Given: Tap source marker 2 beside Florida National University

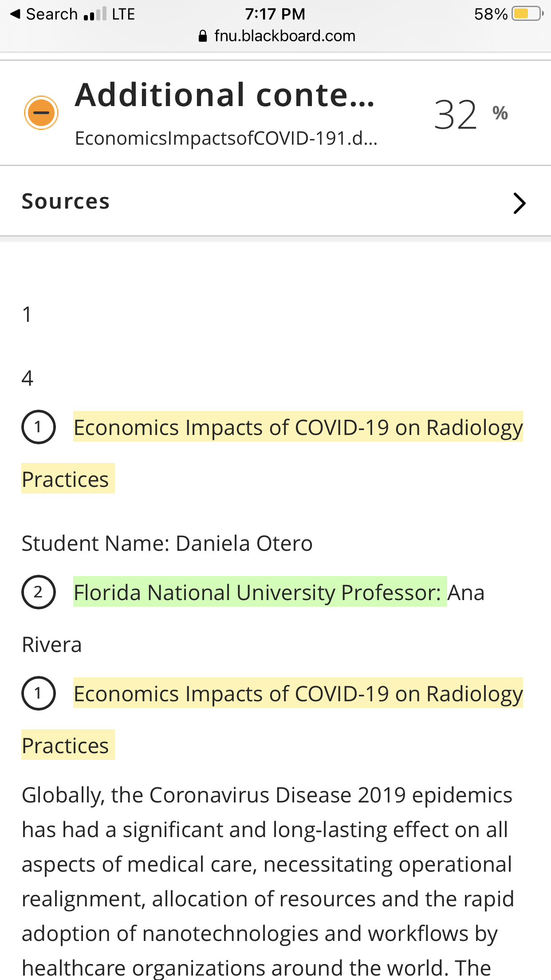Looking at the screenshot, I should pyautogui.click(x=39, y=592).
